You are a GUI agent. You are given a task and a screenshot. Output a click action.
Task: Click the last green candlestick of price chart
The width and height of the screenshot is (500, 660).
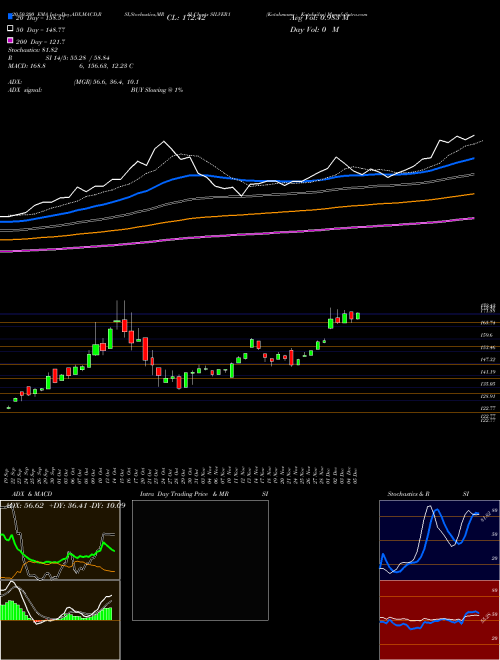(x=358, y=316)
